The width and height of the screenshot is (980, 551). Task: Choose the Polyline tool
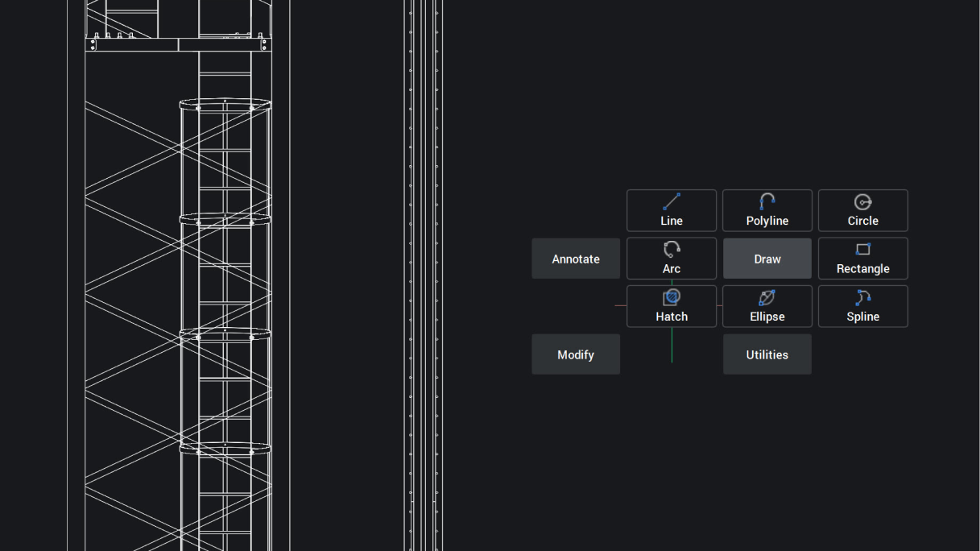767,210
